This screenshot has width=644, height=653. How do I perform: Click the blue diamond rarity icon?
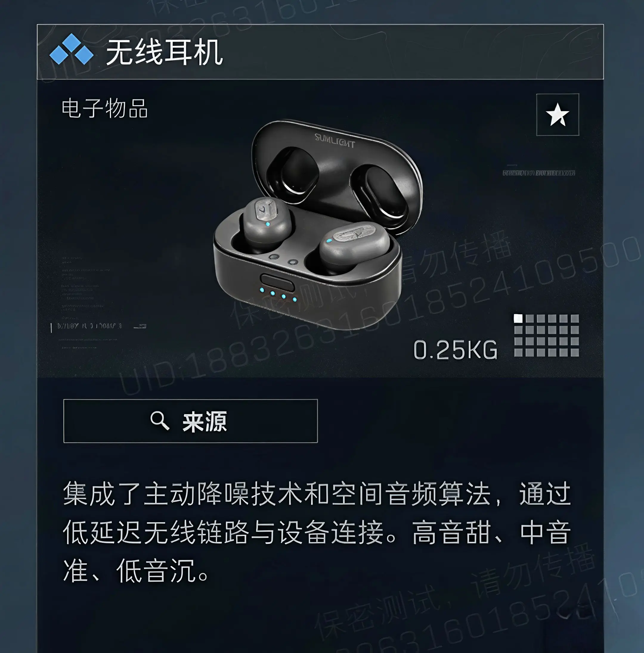(x=71, y=49)
